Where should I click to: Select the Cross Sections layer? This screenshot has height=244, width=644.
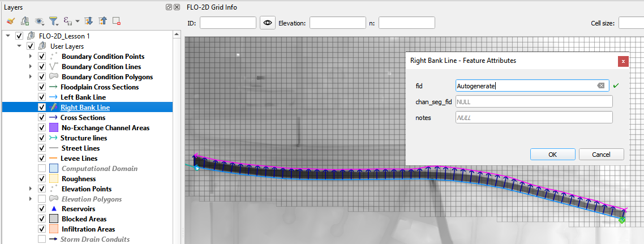pyautogui.click(x=83, y=118)
